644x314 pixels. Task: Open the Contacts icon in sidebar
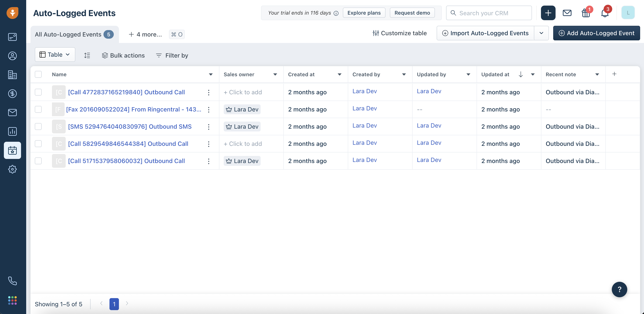point(12,56)
